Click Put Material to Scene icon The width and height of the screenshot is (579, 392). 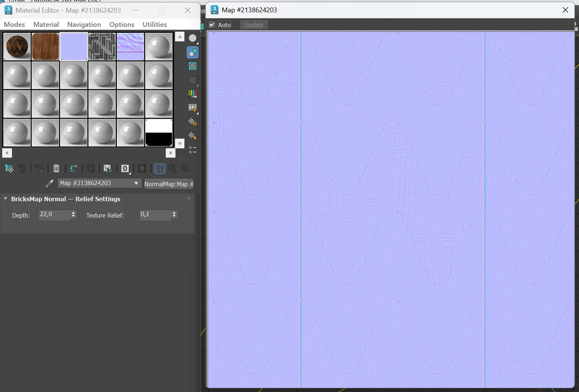point(22,168)
